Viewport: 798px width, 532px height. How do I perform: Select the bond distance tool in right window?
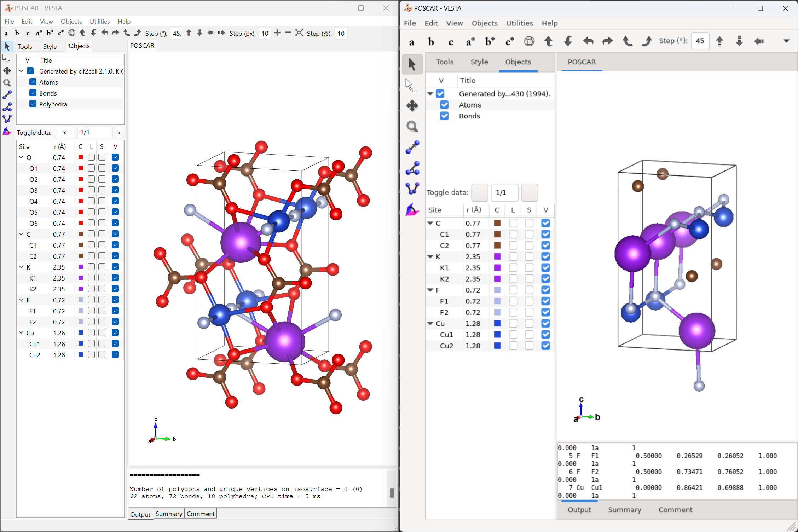412,147
